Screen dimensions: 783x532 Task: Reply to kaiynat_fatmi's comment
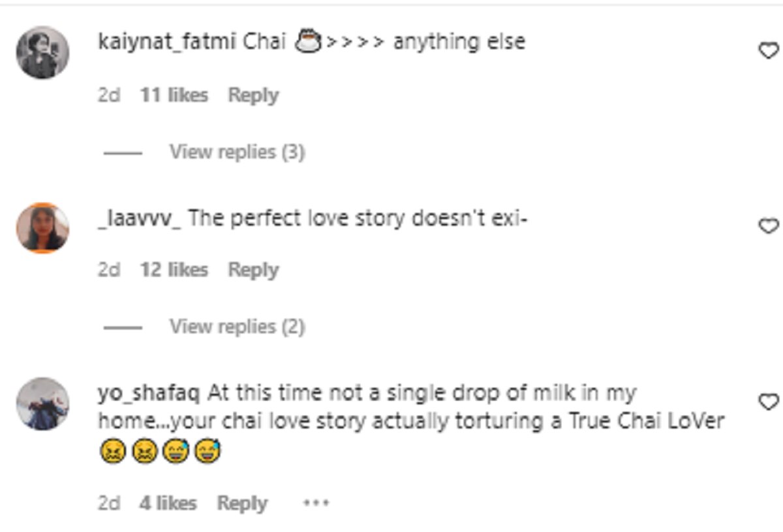[x=253, y=95]
